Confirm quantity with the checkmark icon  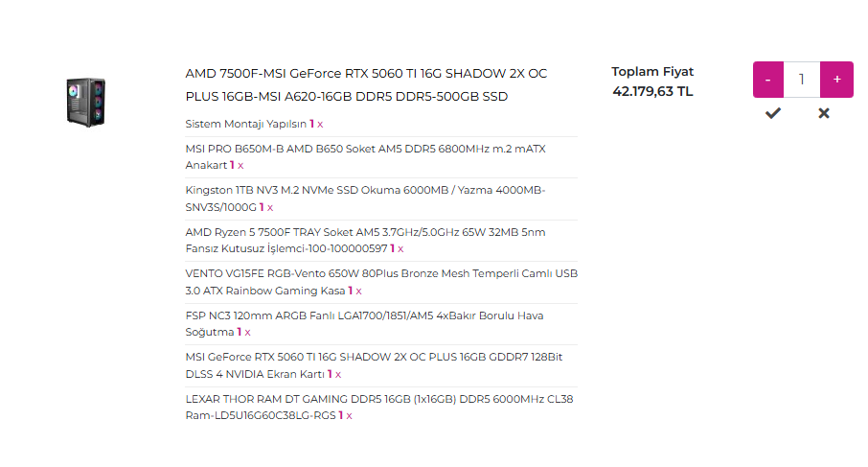773,113
